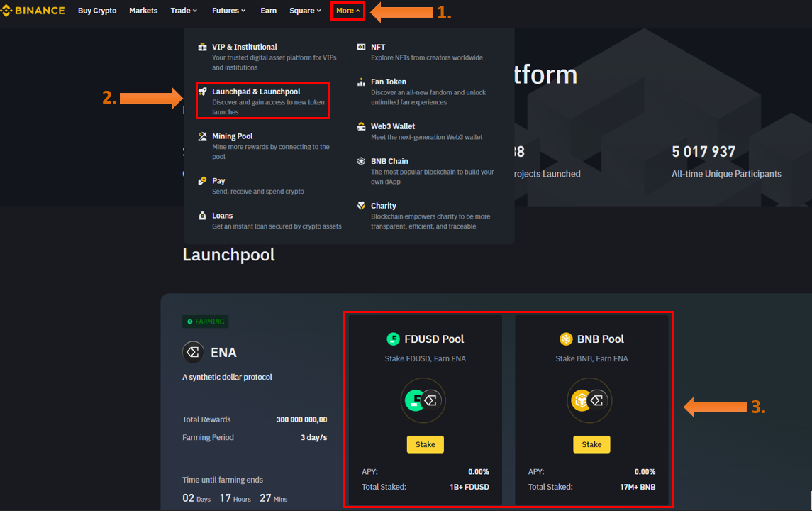
Task: Open Launchpad & Launchpool menu entry
Action: point(256,92)
